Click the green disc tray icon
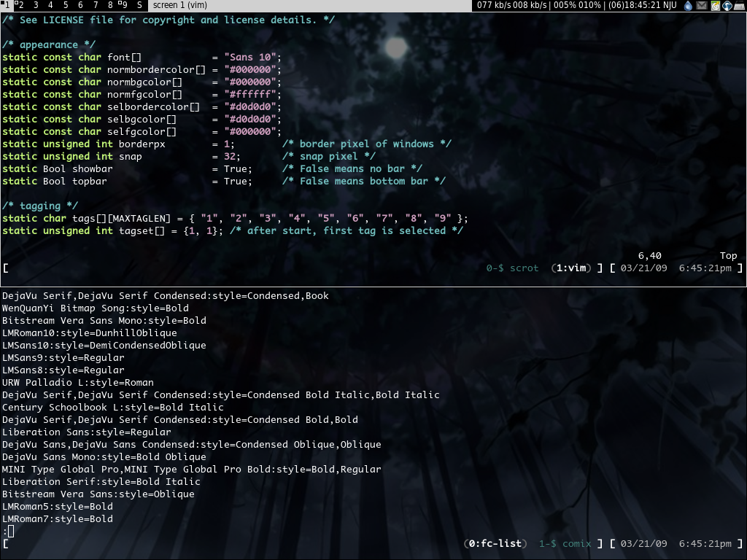747x560 pixels. pyautogui.click(x=715, y=6)
